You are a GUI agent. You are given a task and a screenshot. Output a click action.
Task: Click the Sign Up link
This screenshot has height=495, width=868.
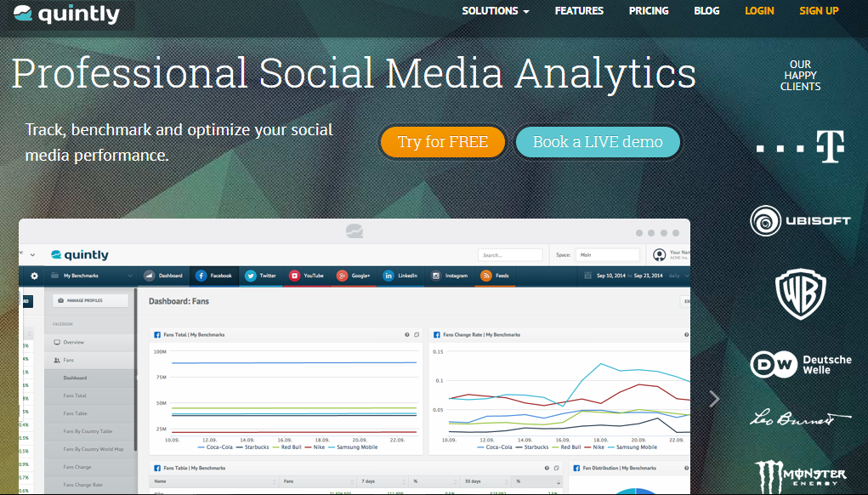[x=819, y=11]
